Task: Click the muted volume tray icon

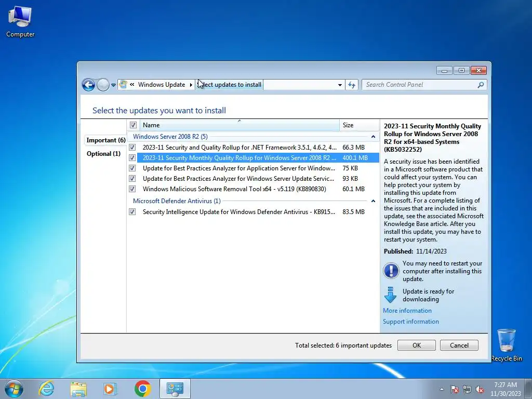Action: (x=480, y=389)
